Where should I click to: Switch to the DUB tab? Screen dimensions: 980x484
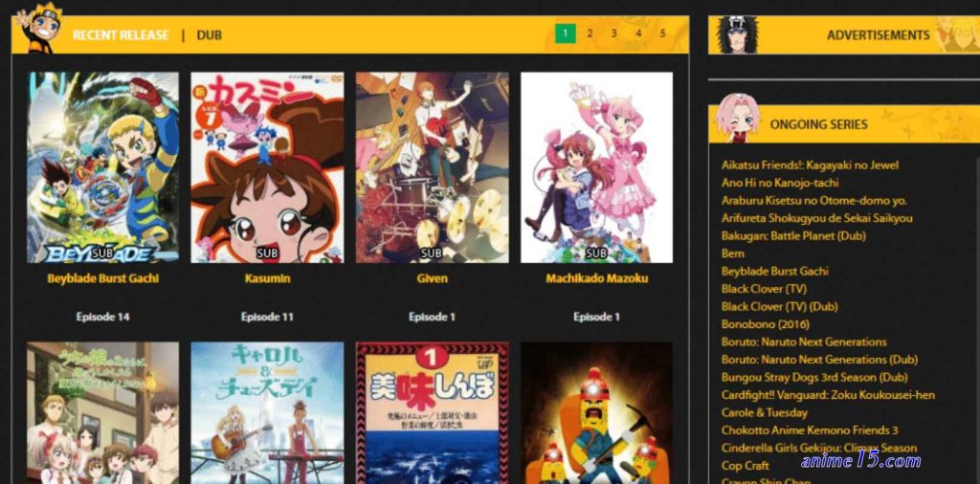tap(210, 35)
